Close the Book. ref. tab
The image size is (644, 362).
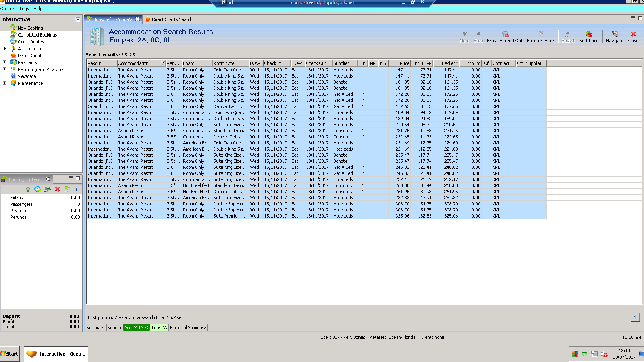coord(137,19)
